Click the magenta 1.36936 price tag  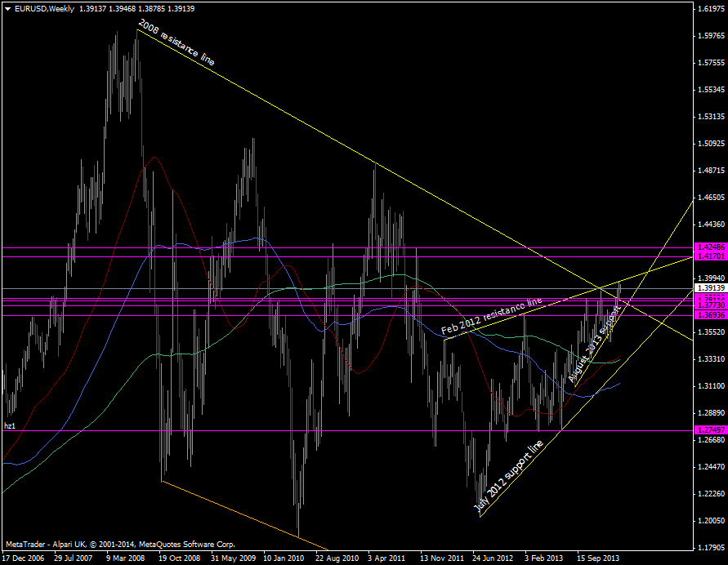708,314
